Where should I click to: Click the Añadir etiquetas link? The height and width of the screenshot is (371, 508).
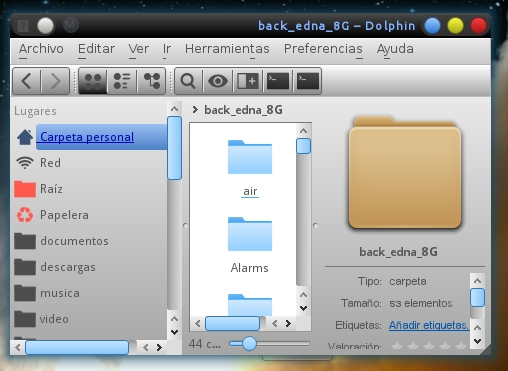(x=429, y=325)
